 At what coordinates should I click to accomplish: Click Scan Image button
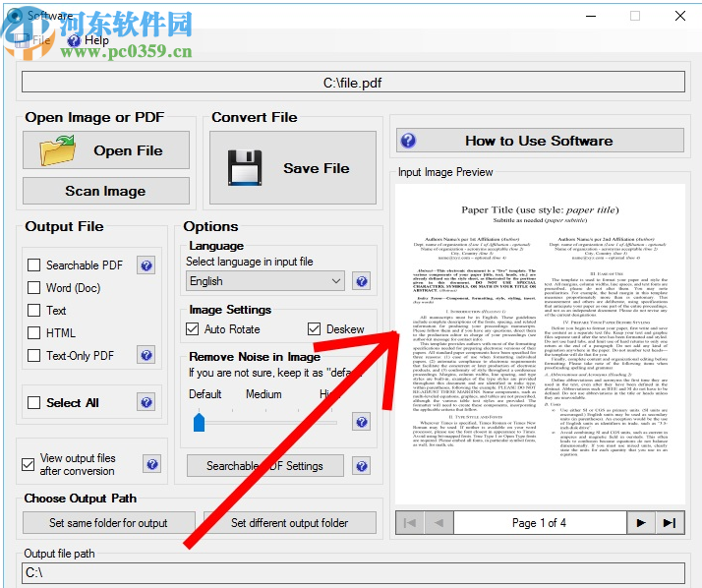tap(106, 191)
